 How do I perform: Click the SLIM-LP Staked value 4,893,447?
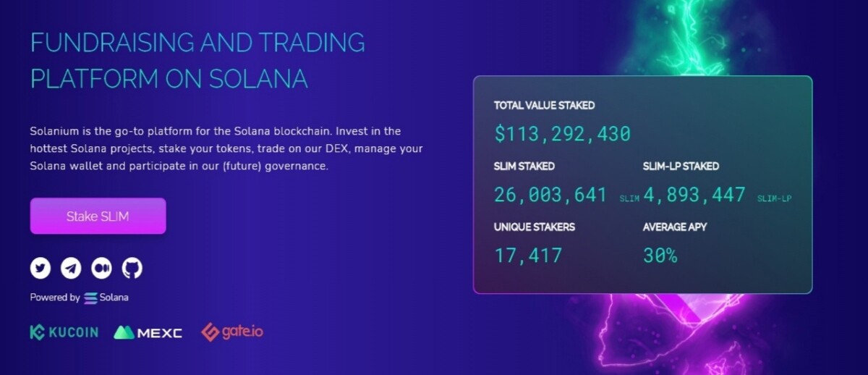coord(694,195)
